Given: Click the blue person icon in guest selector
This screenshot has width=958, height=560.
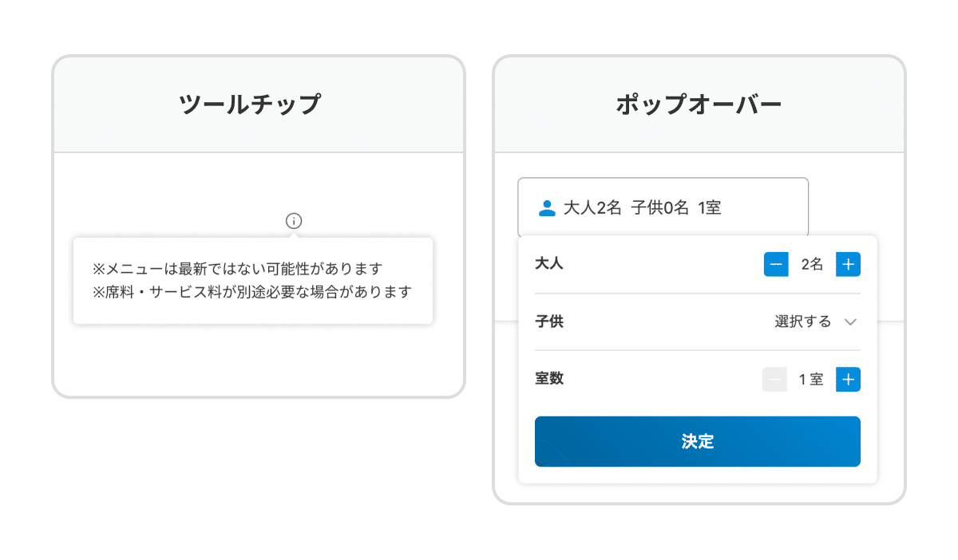Looking at the screenshot, I should click(x=546, y=208).
